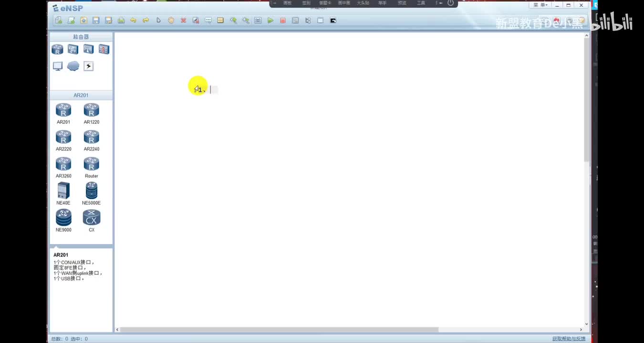Pick the NE40E device
This screenshot has height=343, width=644.
tap(63, 194)
